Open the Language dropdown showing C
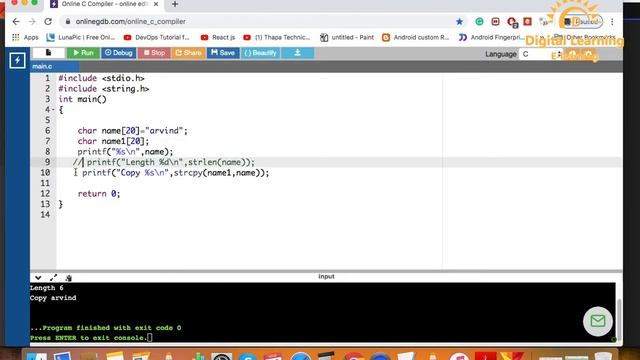Image resolution: width=640 pixels, height=360 pixels. click(x=541, y=54)
